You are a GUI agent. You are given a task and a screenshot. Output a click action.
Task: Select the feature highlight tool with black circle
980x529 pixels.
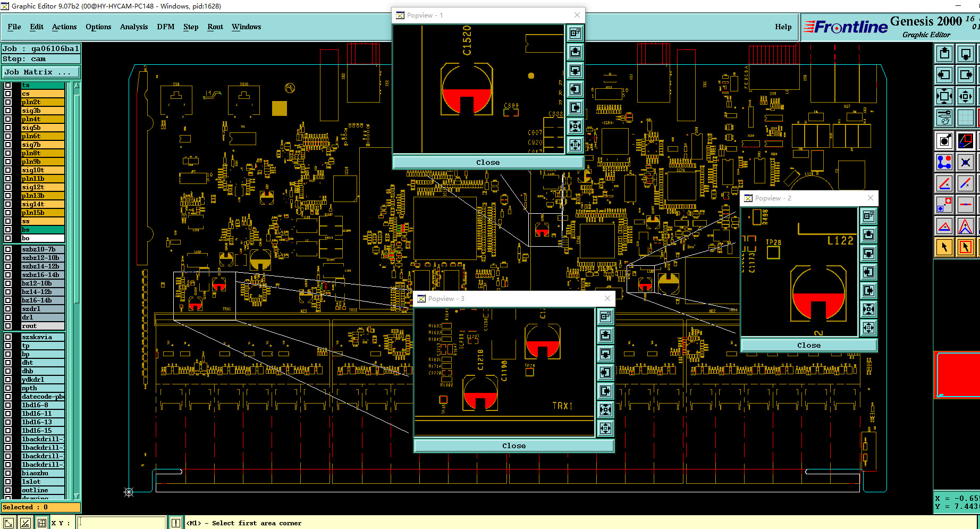[x=944, y=141]
